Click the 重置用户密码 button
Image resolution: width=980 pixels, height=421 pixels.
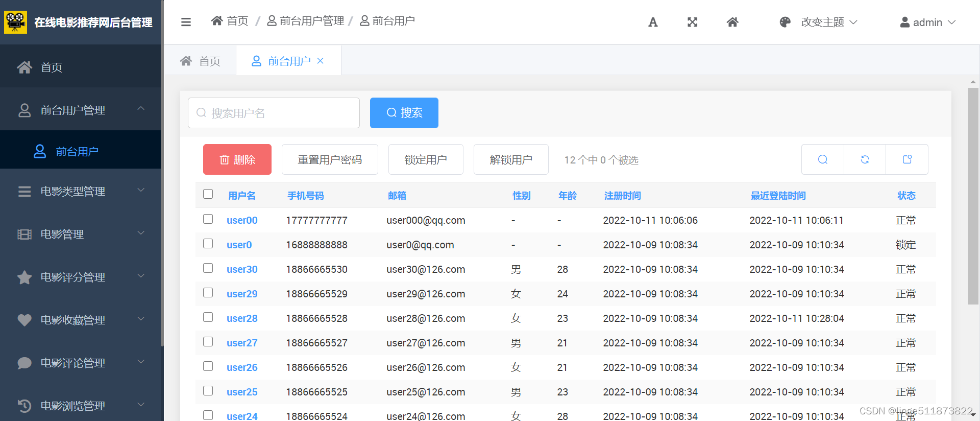pyautogui.click(x=330, y=159)
